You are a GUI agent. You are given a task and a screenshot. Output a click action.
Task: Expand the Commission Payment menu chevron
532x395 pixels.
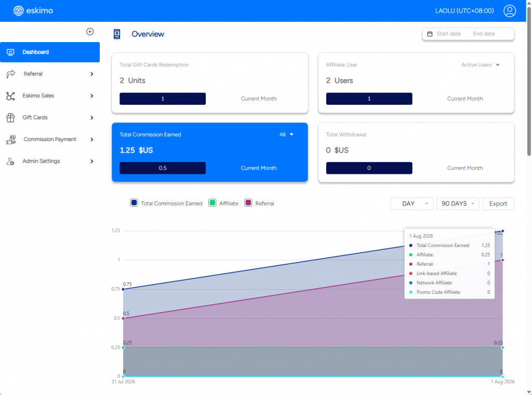click(x=91, y=139)
